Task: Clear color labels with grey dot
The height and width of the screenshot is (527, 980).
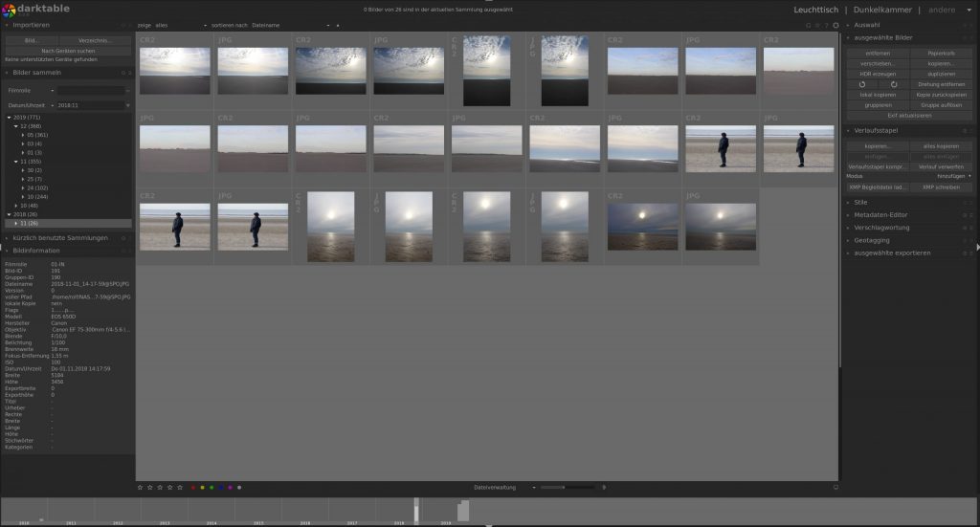Action: (x=239, y=487)
